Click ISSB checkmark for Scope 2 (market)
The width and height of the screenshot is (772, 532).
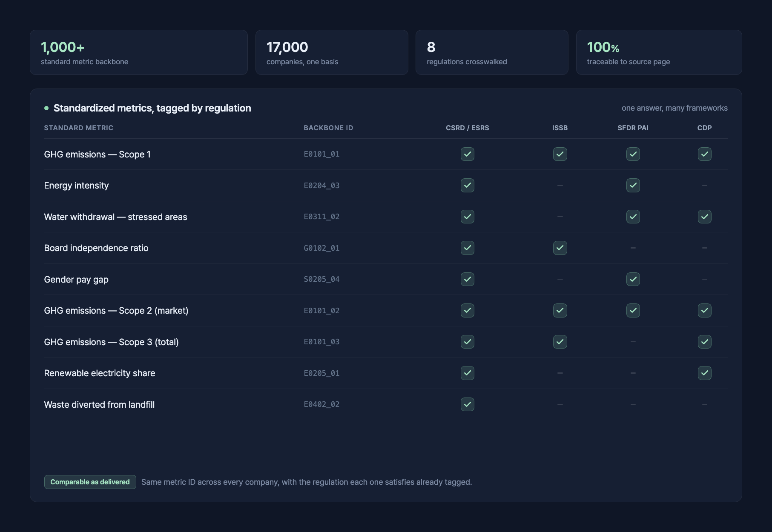[560, 311]
